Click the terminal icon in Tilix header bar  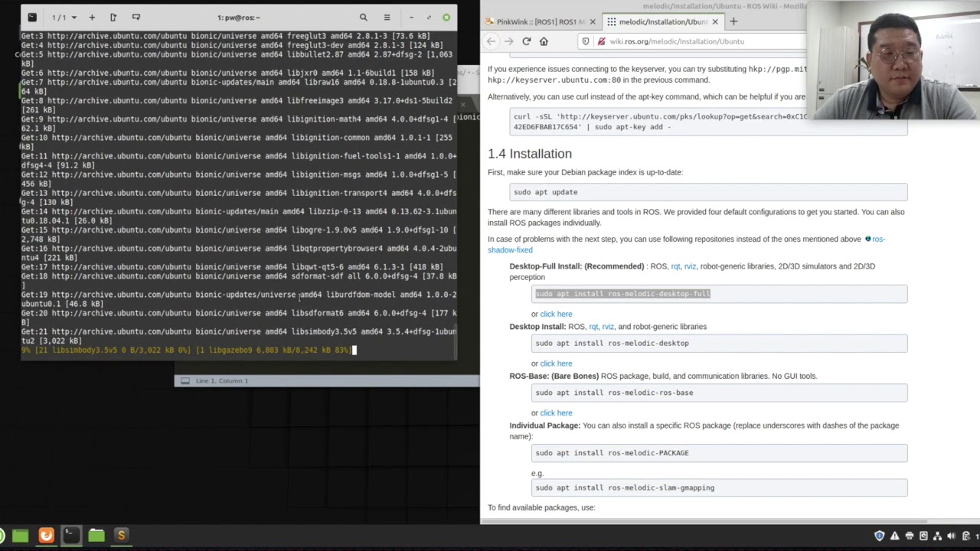[31, 17]
